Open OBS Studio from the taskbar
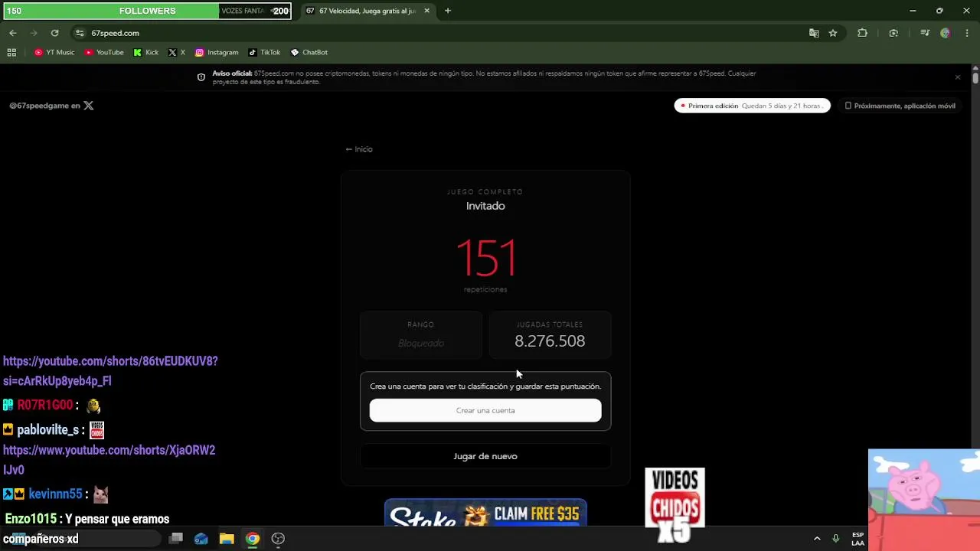Image resolution: width=980 pixels, height=551 pixels. [278, 539]
